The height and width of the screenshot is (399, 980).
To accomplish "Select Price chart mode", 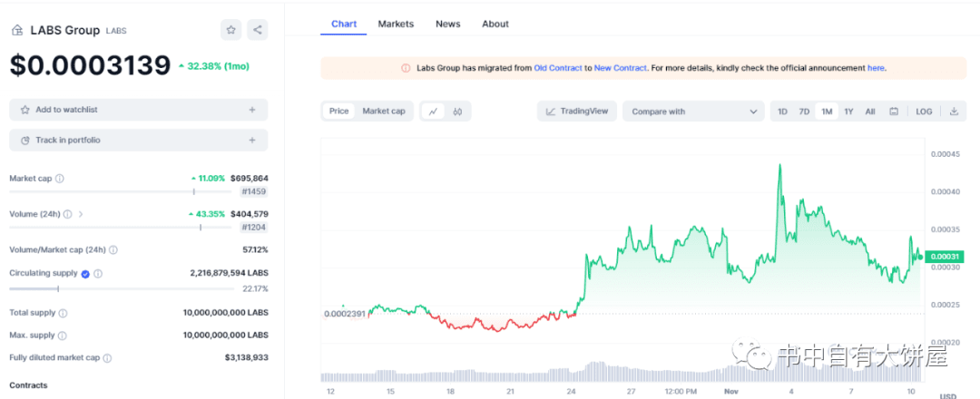I will (x=338, y=112).
